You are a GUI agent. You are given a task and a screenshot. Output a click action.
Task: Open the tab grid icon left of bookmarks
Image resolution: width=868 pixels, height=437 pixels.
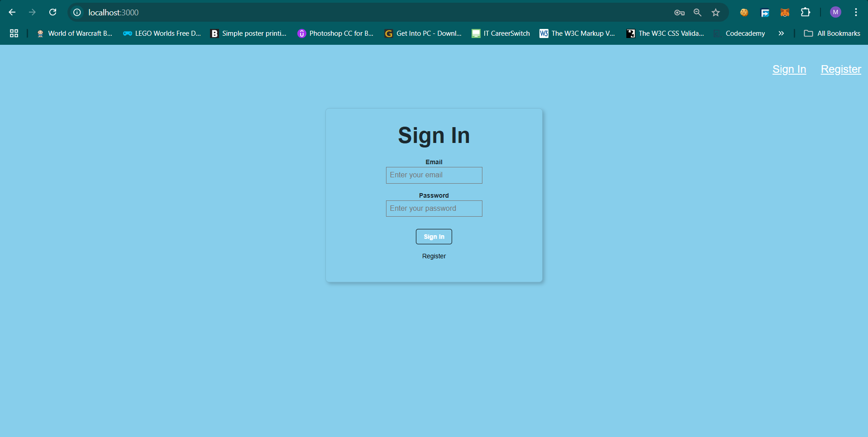[14, 33]
